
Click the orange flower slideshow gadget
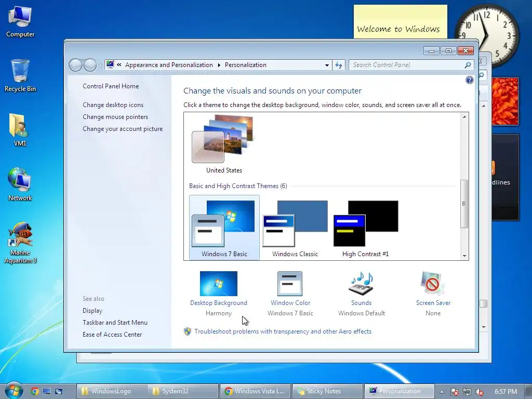[505, 101]
